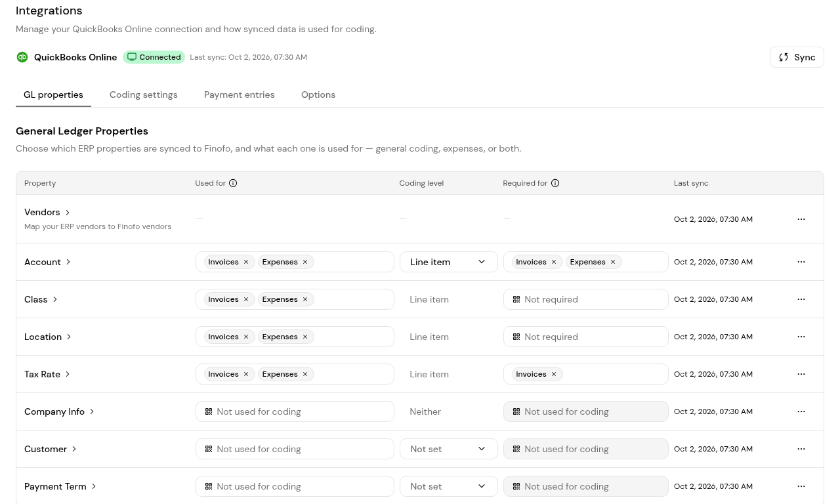Viewport: 840px width, 504px height.
Task: Remove Expenses tag from Location Used for
Action: [x=305, y=337]
